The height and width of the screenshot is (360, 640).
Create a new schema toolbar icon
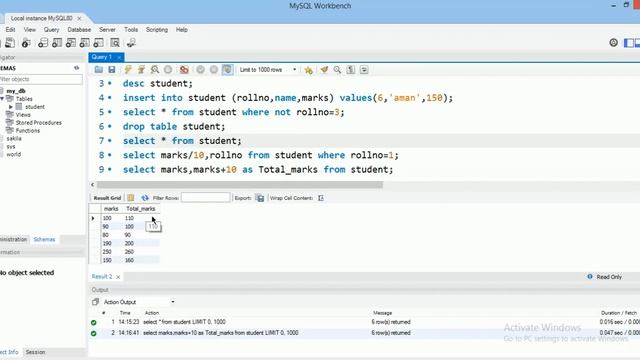(43, 43)
